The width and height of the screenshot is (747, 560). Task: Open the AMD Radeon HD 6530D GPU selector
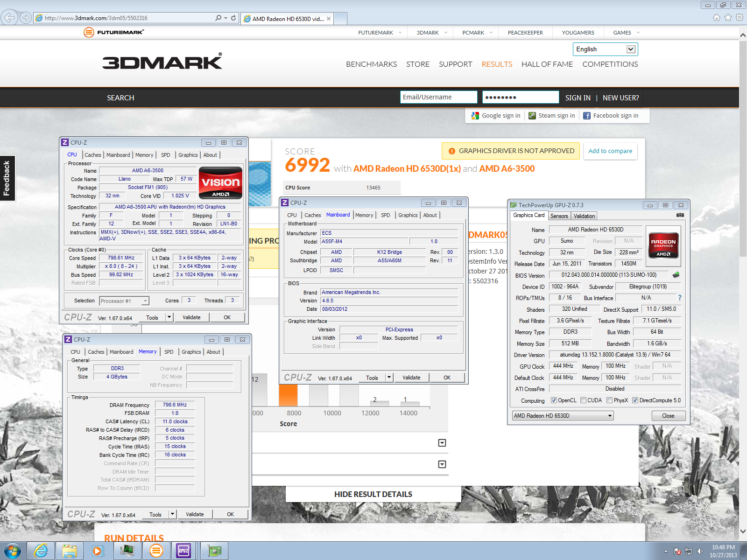click(x=563, y=416)
